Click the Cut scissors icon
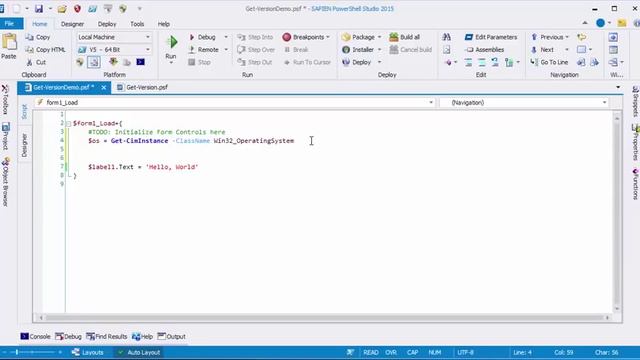 [x=29, y=62]
